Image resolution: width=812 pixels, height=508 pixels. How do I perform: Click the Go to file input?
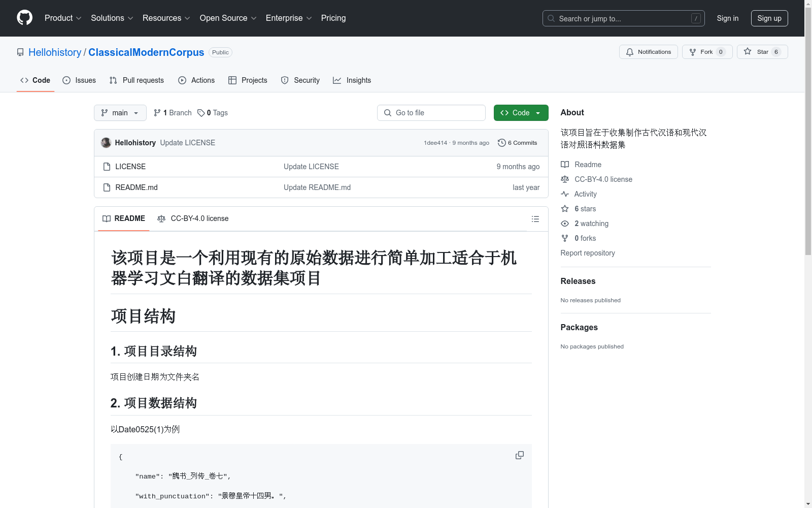pos(431,113)
